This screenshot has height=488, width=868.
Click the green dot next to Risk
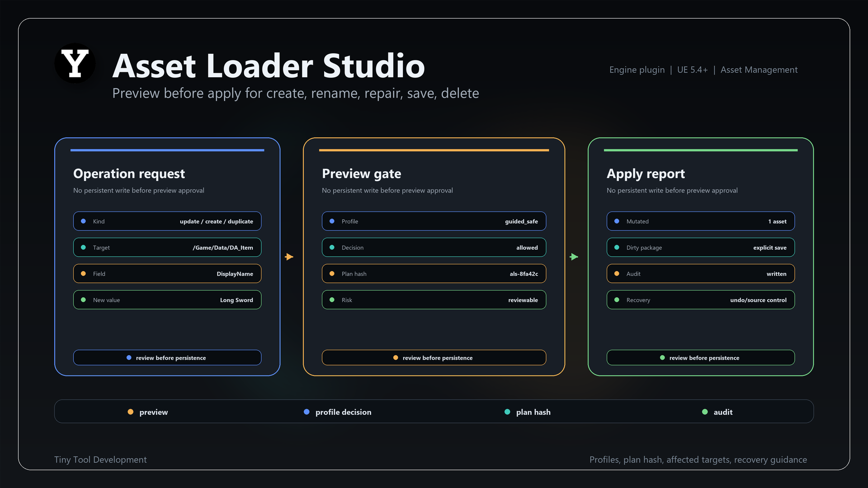(x=332, y=300)
